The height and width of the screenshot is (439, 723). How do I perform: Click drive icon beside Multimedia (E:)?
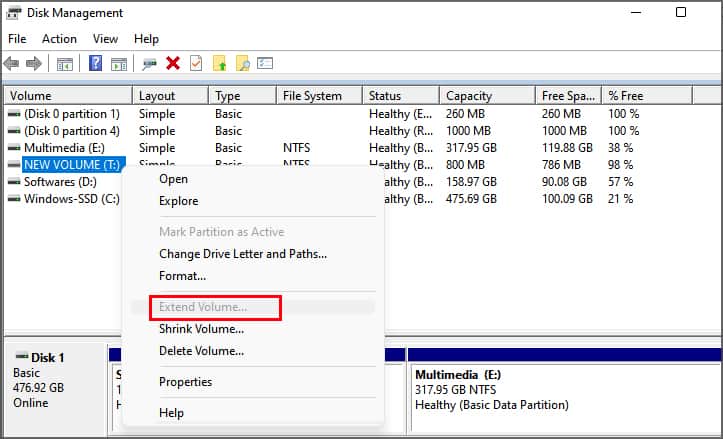[x=14, y=148]
